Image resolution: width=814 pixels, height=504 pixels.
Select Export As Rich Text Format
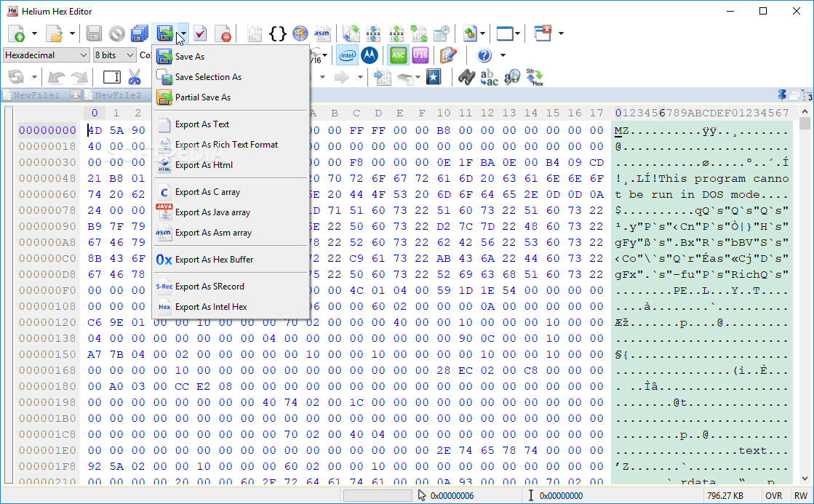(x=231, y=144)
